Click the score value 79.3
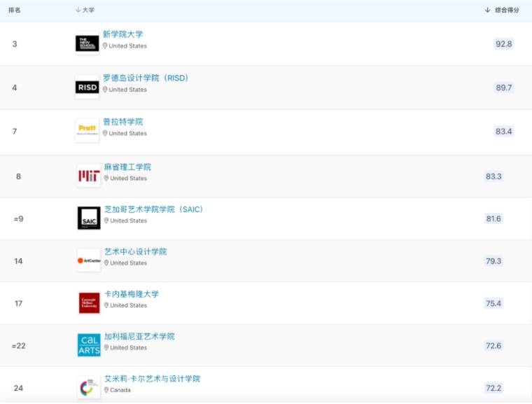The height and width of the screenshot is (404, 532). 493,261
